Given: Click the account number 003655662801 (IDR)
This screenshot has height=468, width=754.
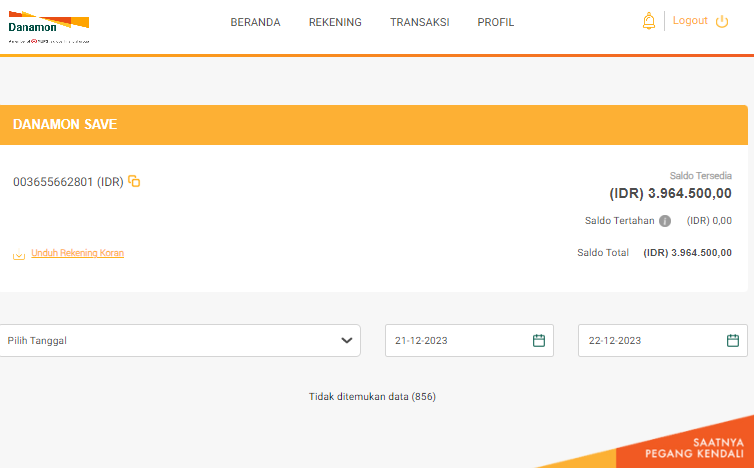Looking at the screenshot, I should pyautogui.click(x=68, y=182).
